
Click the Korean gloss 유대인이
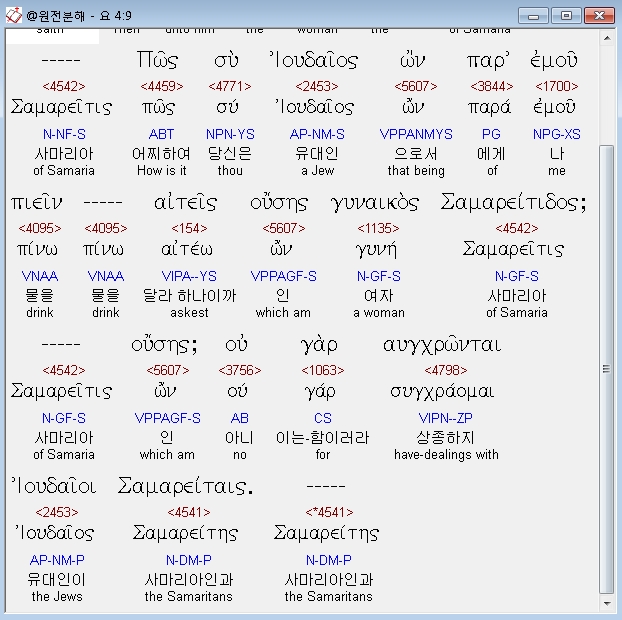(57, 580)
